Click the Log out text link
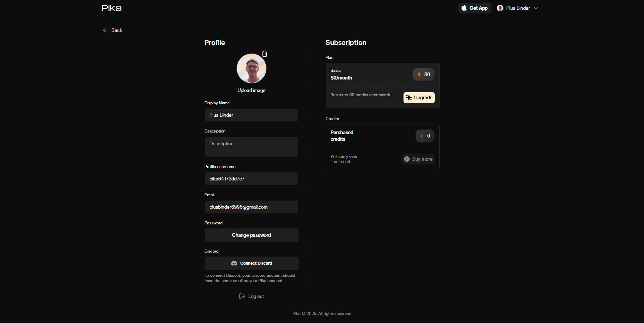 (256, 296)
